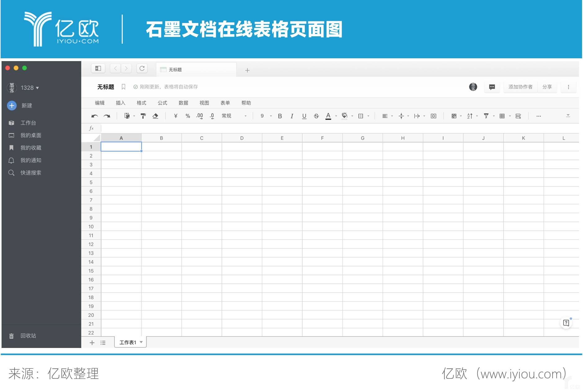Toggle bold formatting

pos(280,116)
